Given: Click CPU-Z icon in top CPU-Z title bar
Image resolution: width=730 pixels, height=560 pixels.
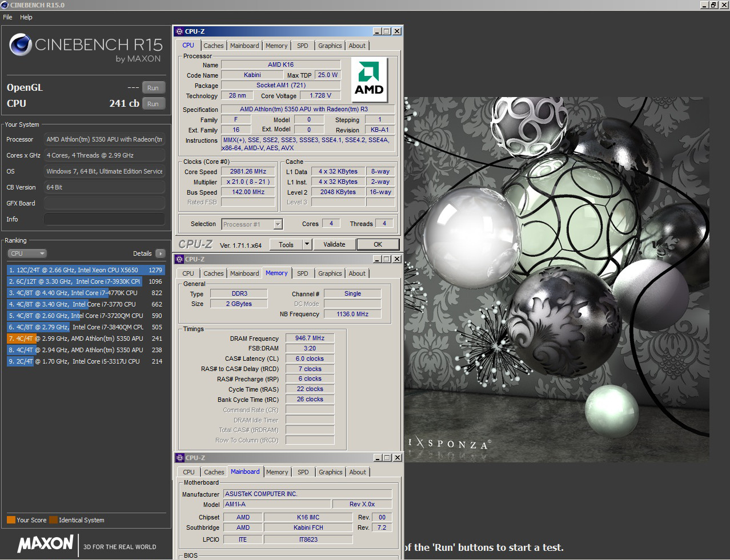Looking at the screenshot, I should [x=180, y=31].
